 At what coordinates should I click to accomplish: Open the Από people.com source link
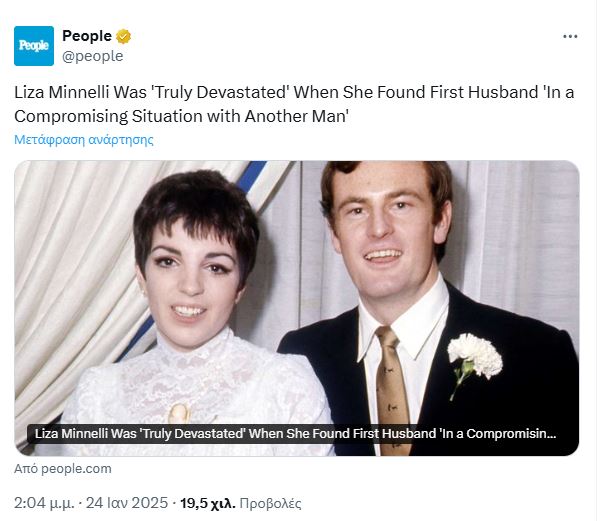[x=63, y=468]
